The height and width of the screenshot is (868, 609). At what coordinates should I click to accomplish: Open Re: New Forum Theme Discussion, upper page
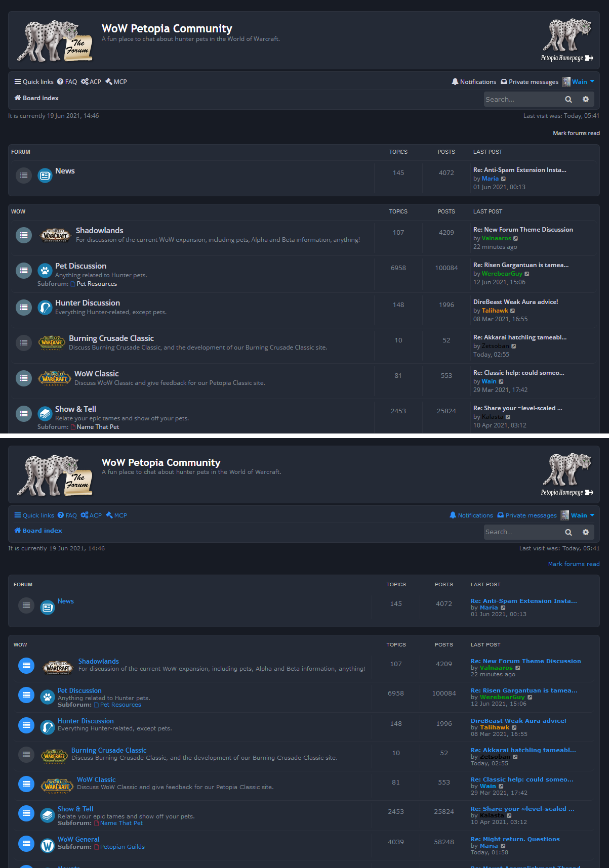coord(523,230)
